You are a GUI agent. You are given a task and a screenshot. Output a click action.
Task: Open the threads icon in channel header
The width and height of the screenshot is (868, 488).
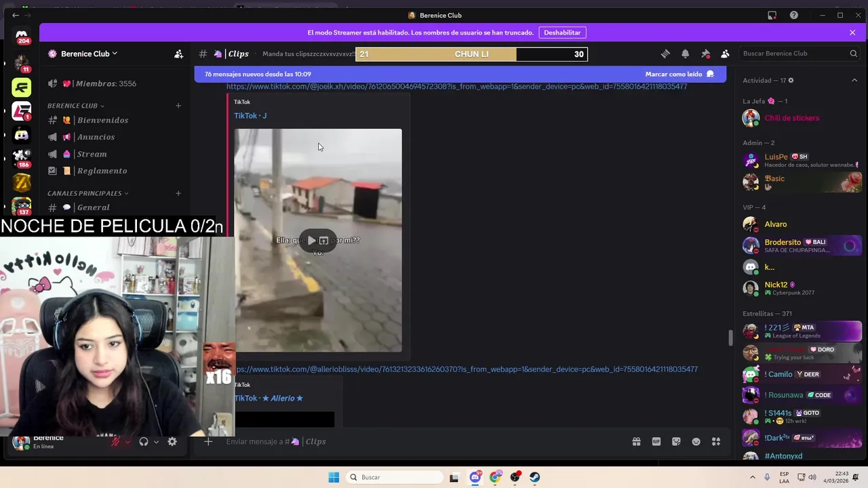click(x=665, y=54)
